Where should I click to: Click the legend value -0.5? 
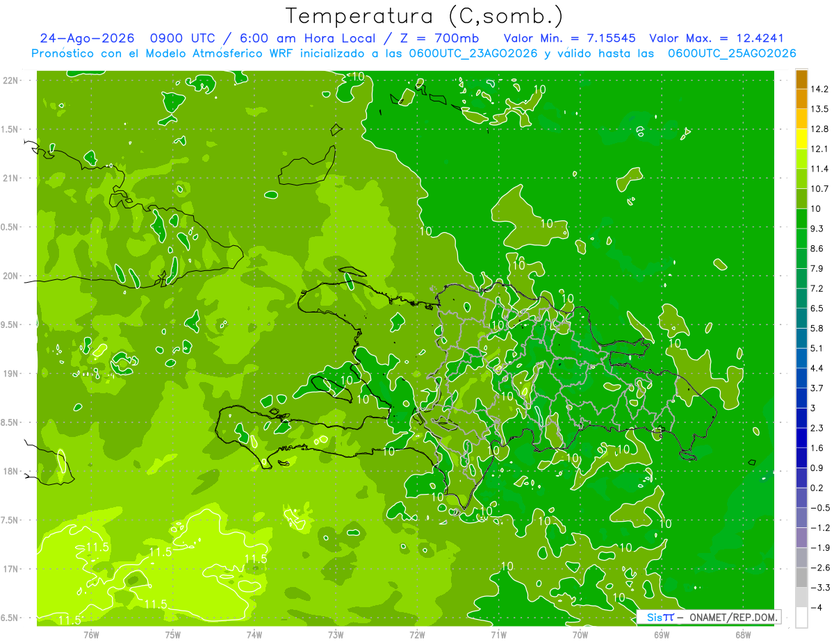[819, 508]
